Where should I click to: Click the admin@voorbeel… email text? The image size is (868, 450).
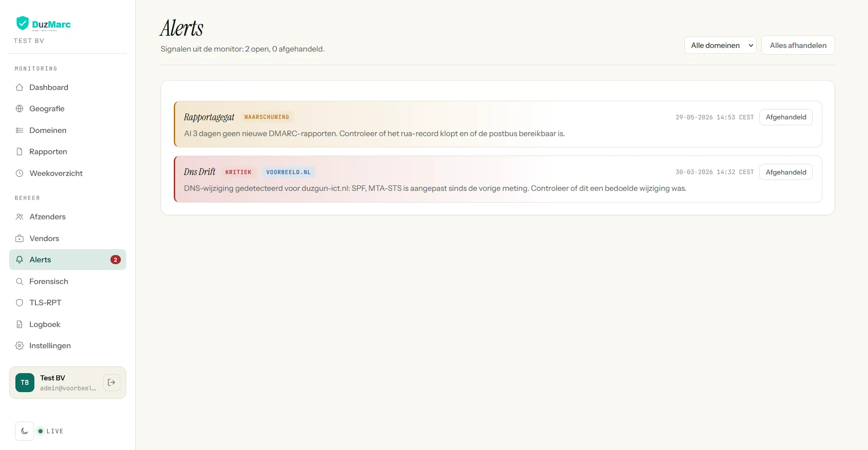[68, 388]
